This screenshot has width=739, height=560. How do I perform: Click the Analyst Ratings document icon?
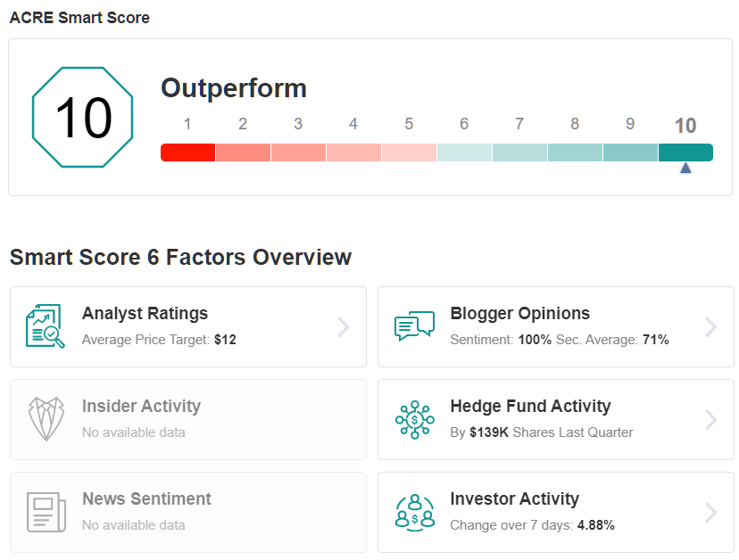46,325
